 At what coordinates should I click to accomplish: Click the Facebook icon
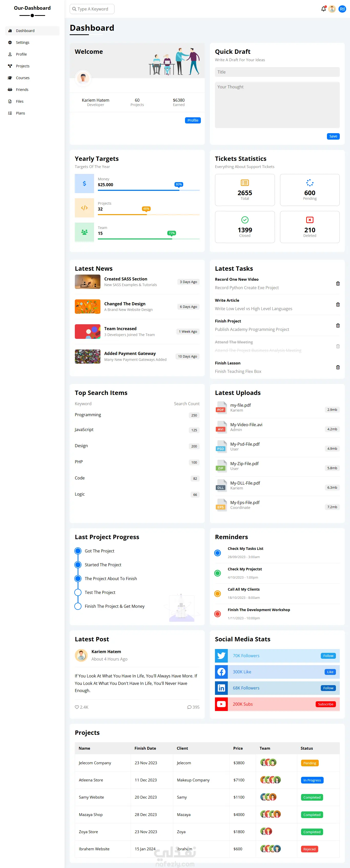pyautogui.click(x=221, y=672)
